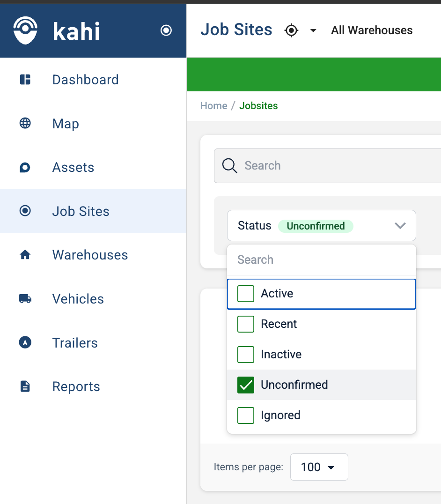441x504 pixels.
Task: Click the Status filter label
Action: (254, 226)
